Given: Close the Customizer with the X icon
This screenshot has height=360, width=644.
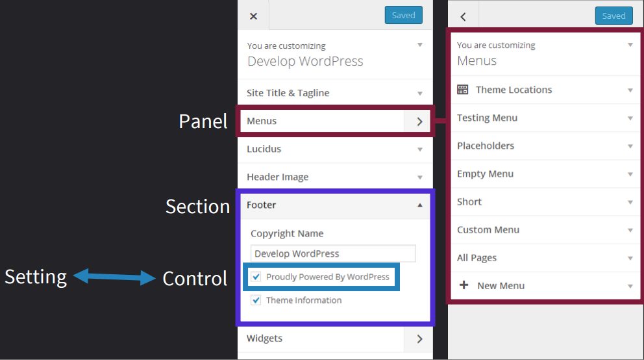Looking at the screenshot, I should click(x=253, y=16).
